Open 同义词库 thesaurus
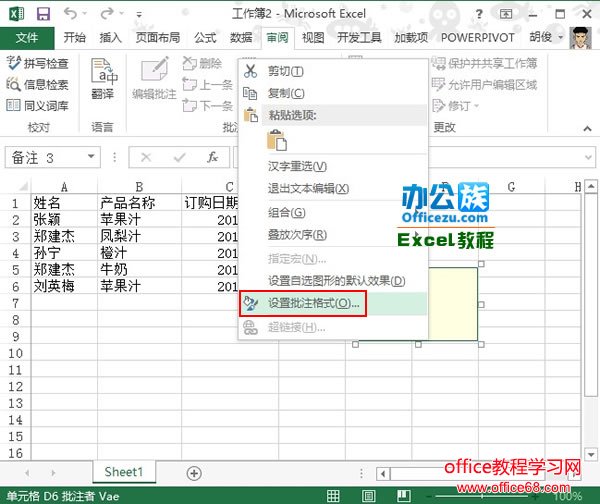Screen dimensions: 600x504 coord(38,105)
